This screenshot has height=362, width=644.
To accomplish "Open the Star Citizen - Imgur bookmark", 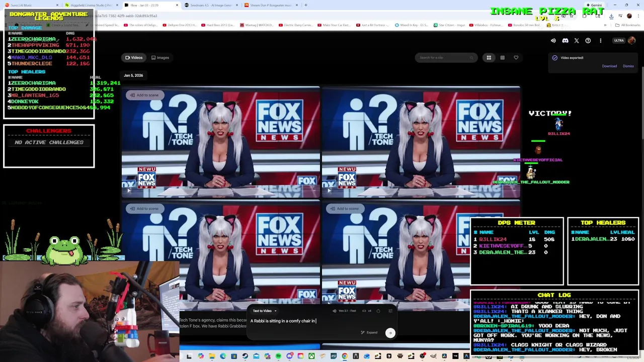I will coord(449,25).
